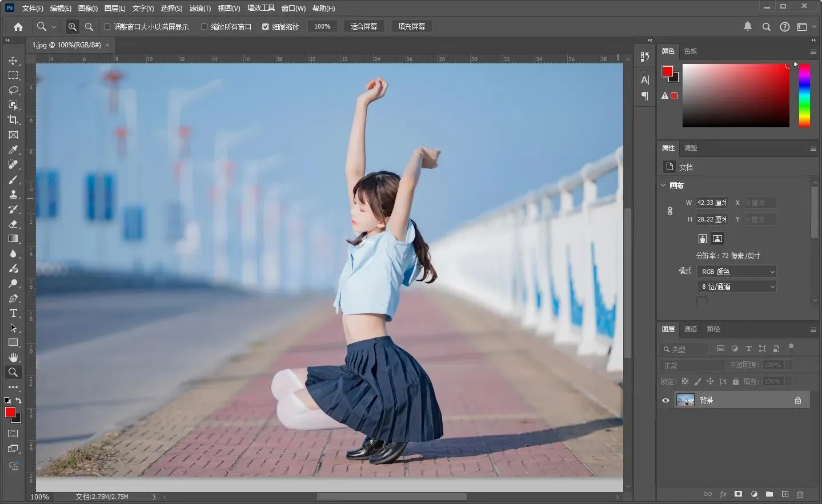
Task: Click the Home icon in options bar
Action: click(18, 27)
